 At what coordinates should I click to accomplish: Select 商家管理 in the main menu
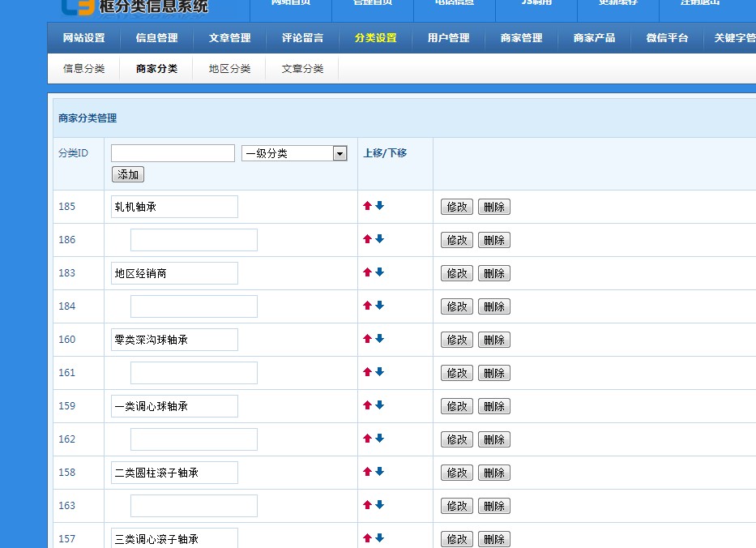point(521,38)
